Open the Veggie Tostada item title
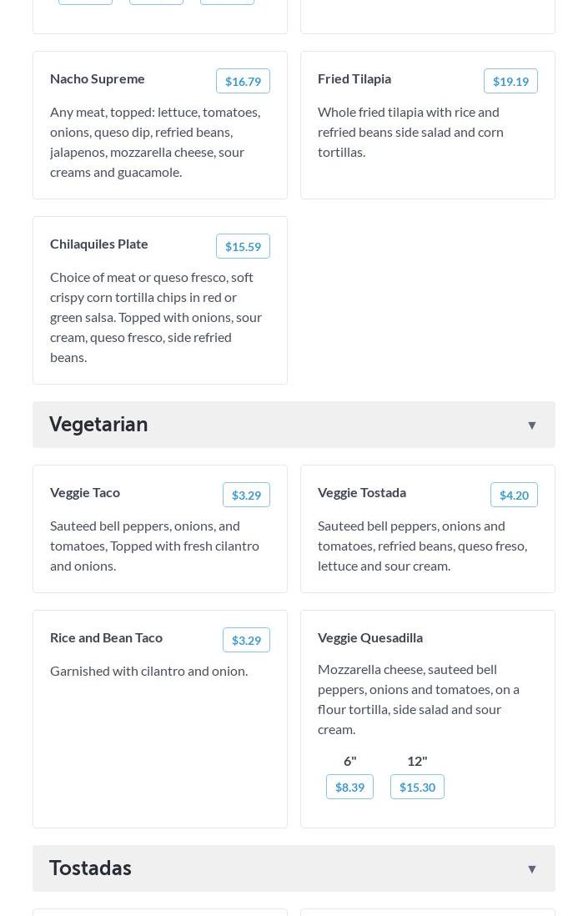Image resolution: width=588 pixels, height=916 pixels. click(362, 492)
